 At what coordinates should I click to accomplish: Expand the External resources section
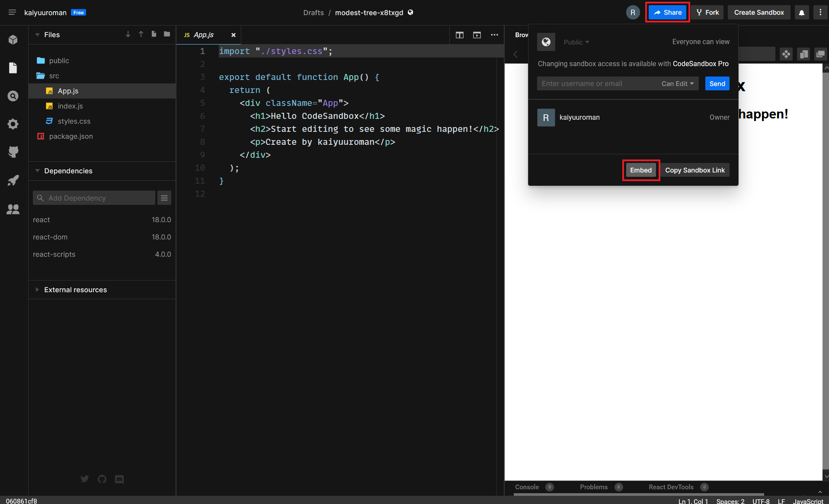click(75, 290)
